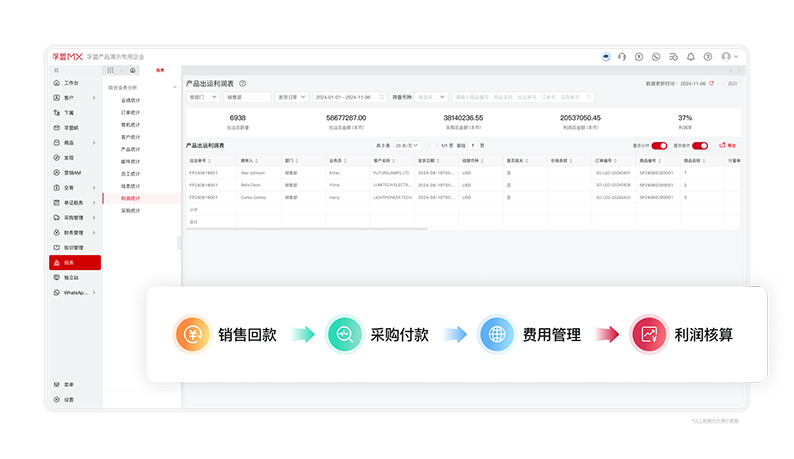Click the 导出 export button
The width and height of the screenshot is (794, 459).
point(727,145)
